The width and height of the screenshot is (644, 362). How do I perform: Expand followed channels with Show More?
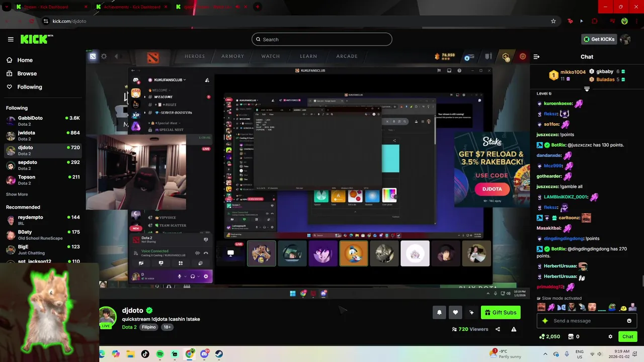(17, 195)
